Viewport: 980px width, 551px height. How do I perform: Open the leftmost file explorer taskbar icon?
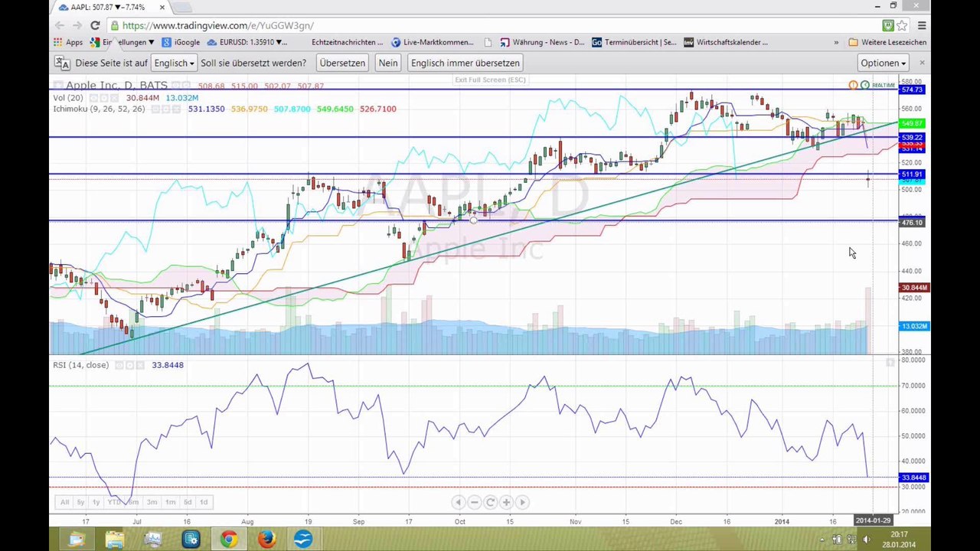coord(77,540)
